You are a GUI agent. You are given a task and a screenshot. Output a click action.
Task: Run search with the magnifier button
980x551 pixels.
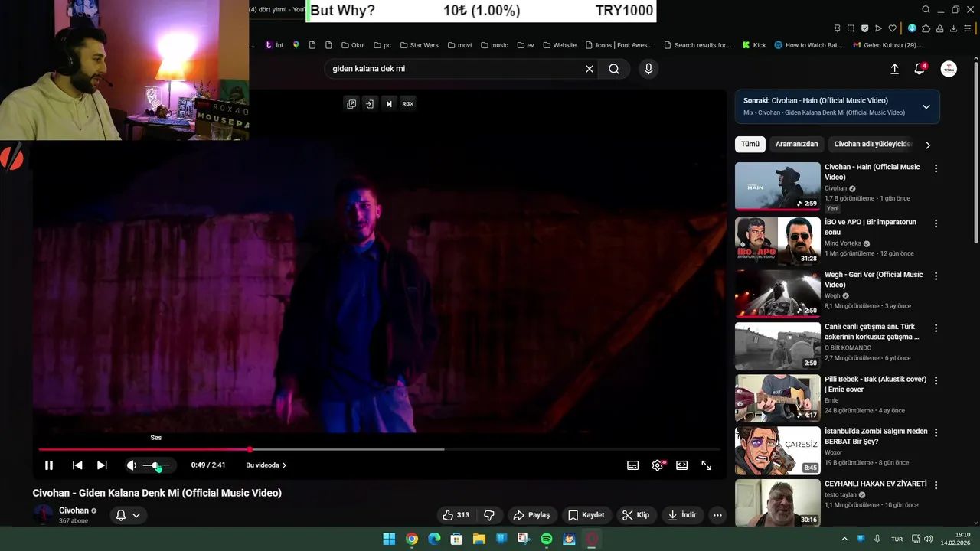click(614, 69)
